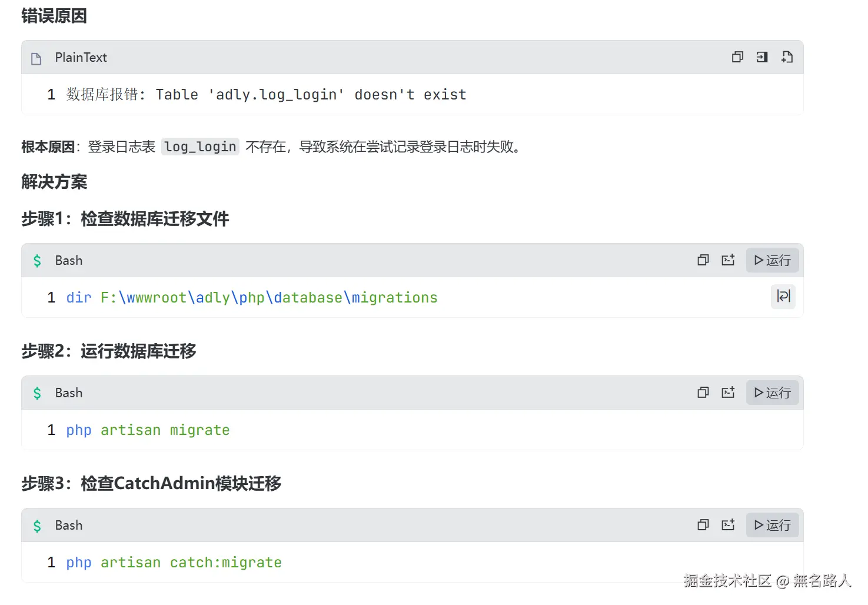The width and height of the screenshot is (868, 605).
Task: Click the dir F:\wwwroot code line
Action: (252, 298)
